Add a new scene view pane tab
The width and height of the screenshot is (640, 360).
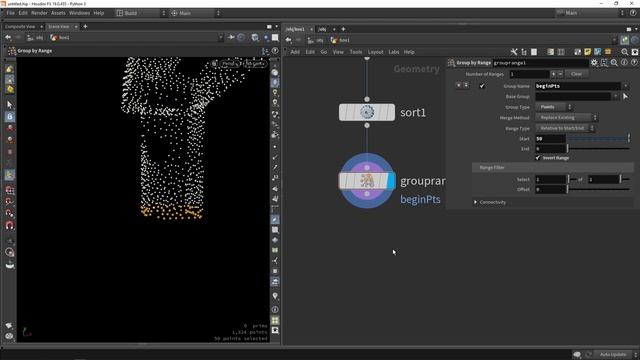[85, 27]
